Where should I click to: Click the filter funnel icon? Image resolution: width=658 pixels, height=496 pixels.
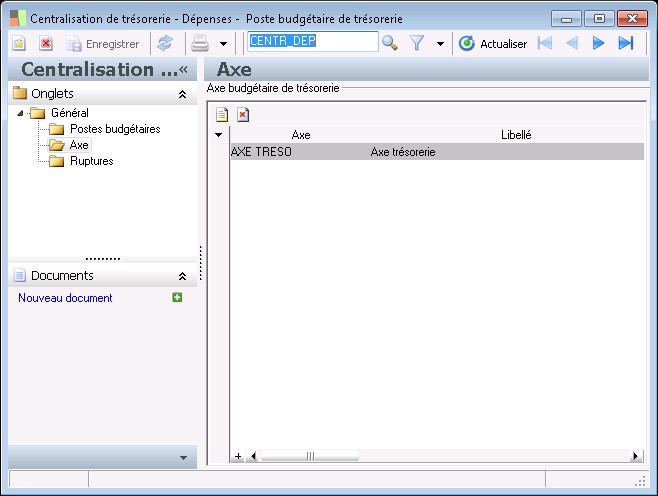(417, 43)
